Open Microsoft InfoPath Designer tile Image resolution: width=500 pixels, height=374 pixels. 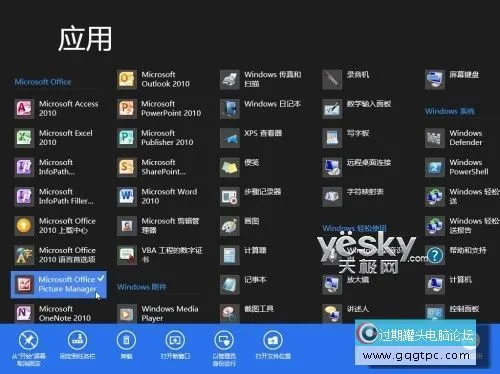pyautogui.click(x=44, y=167)
